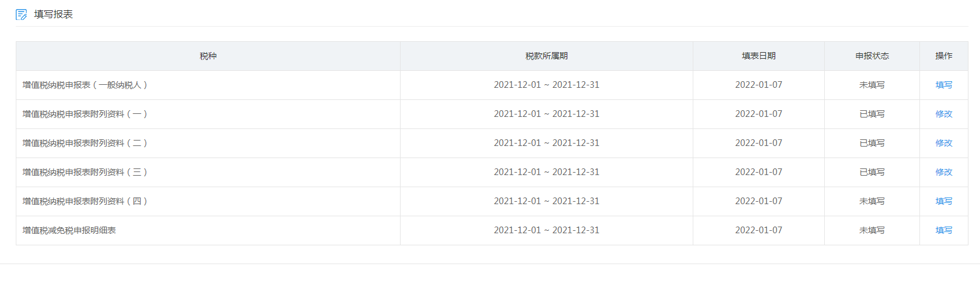Viewport: 980px width, 292px height.
Task: Click 修改 for 附列资料（三）
Action: 944,172
